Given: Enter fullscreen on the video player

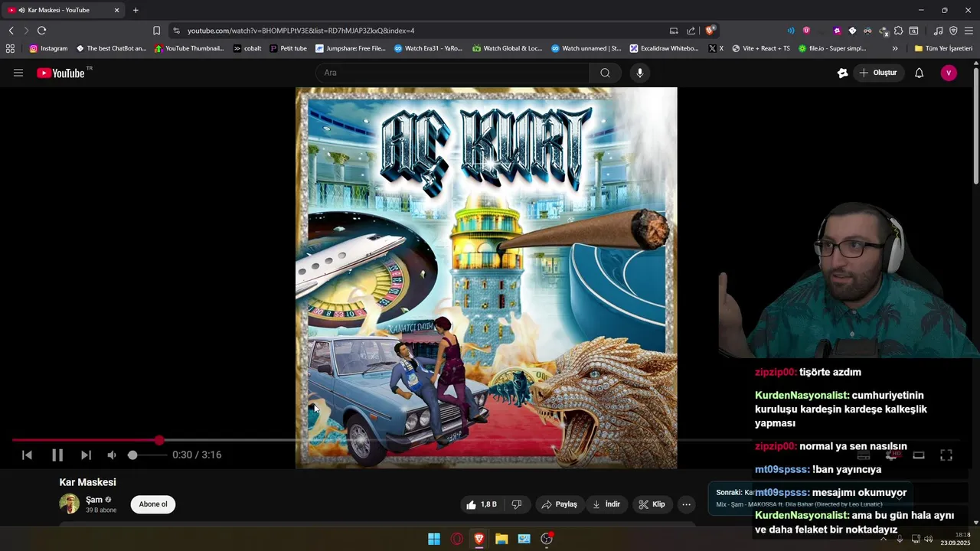Looking at the screenshot, I should 946,455.
